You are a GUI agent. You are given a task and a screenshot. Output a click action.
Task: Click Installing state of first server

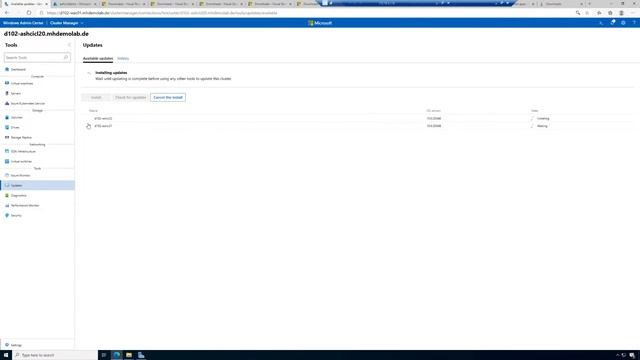543,118
